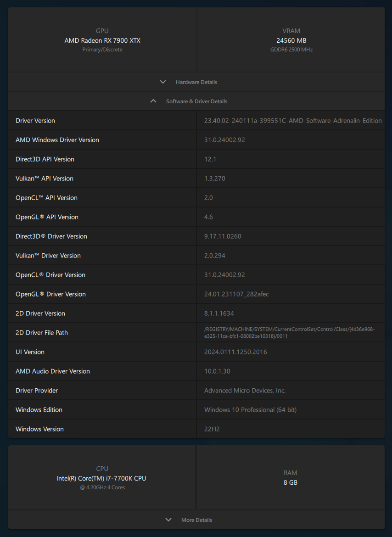Click the Windows Edition row label
392x537 pixels.
coord(39,409)
